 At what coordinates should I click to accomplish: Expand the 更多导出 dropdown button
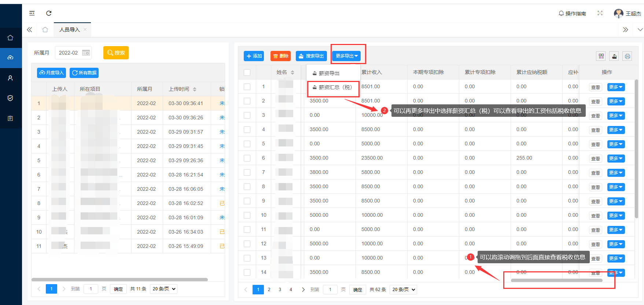pyautogui.click(x=346, y=56)
